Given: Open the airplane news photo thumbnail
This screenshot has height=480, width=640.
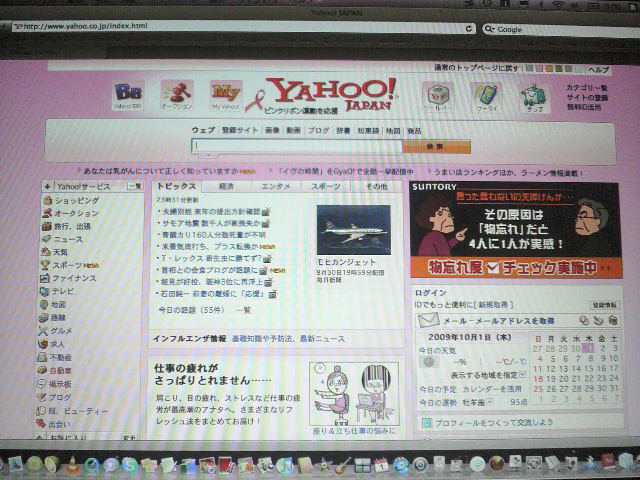Looking at the screenshot, I should 353,230.
